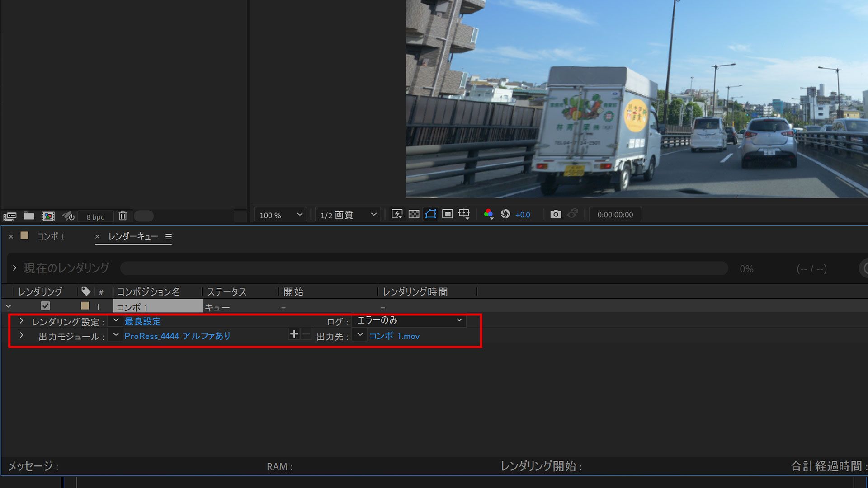Click the trash icon to delete selected item
Screen dimensions: 868x488
(123, 216)
